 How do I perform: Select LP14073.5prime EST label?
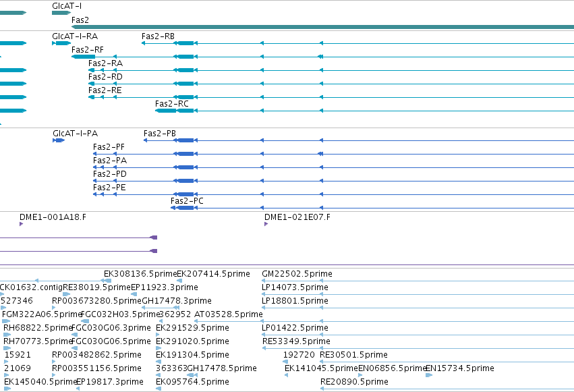coord(295,287)
